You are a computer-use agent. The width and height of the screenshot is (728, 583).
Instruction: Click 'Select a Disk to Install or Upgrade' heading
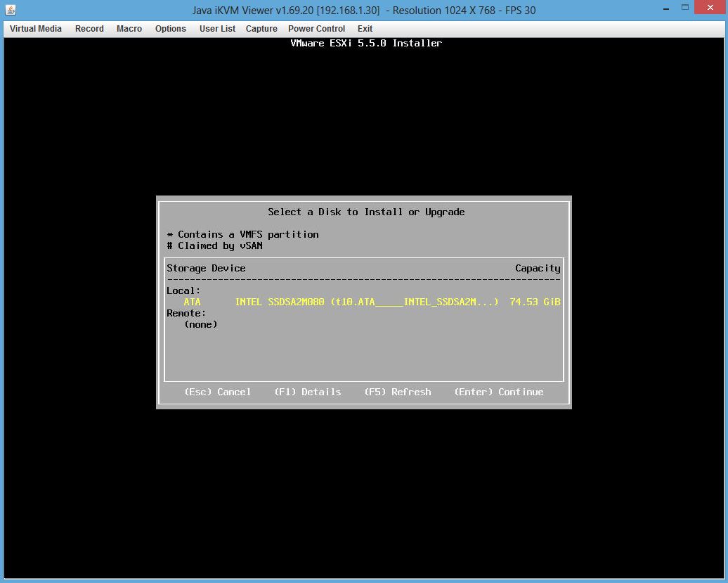(366, 212)
